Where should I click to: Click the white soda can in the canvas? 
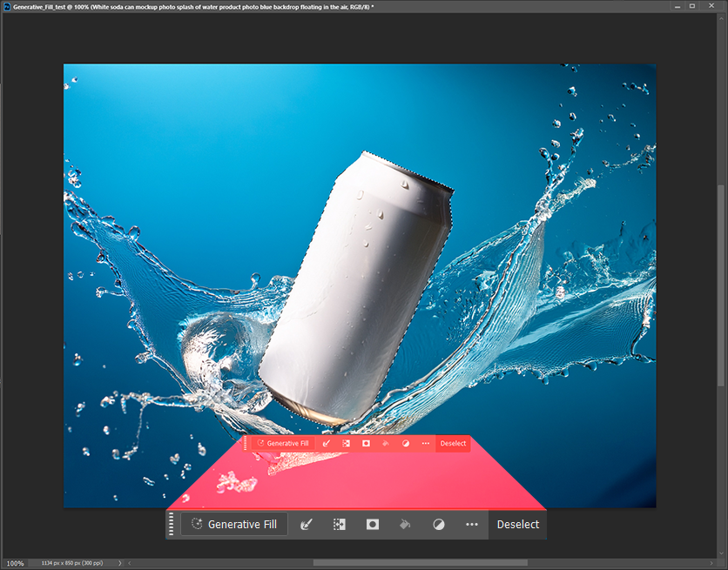point(355,287)
